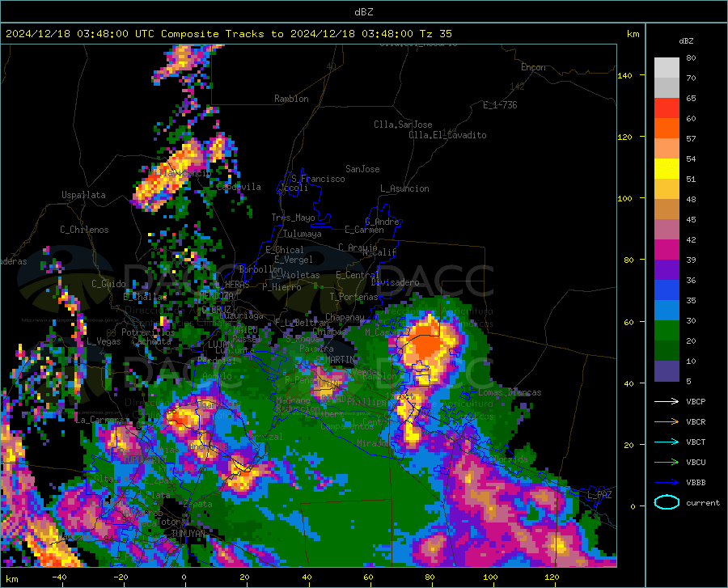728x588 pixels.
Task: Select the magenta swatch between 42 and 39 dBZ
Action: click(x=667, y=250)
